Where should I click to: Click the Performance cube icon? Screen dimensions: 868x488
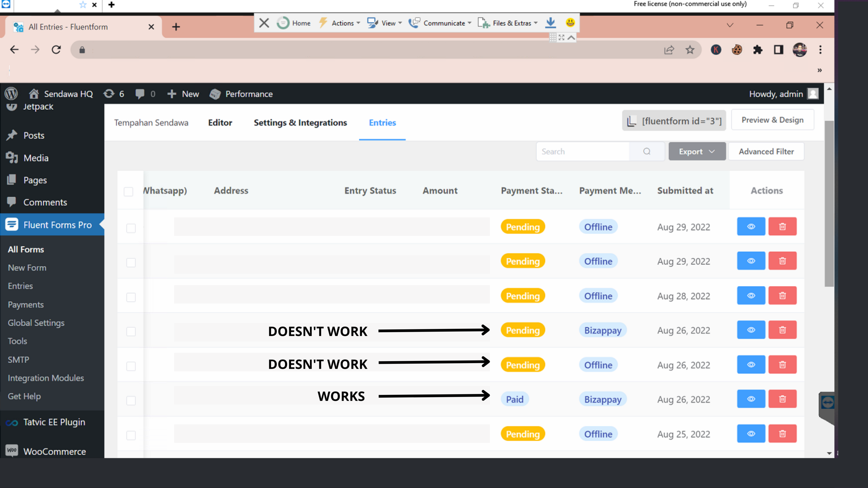coord(215,94)
